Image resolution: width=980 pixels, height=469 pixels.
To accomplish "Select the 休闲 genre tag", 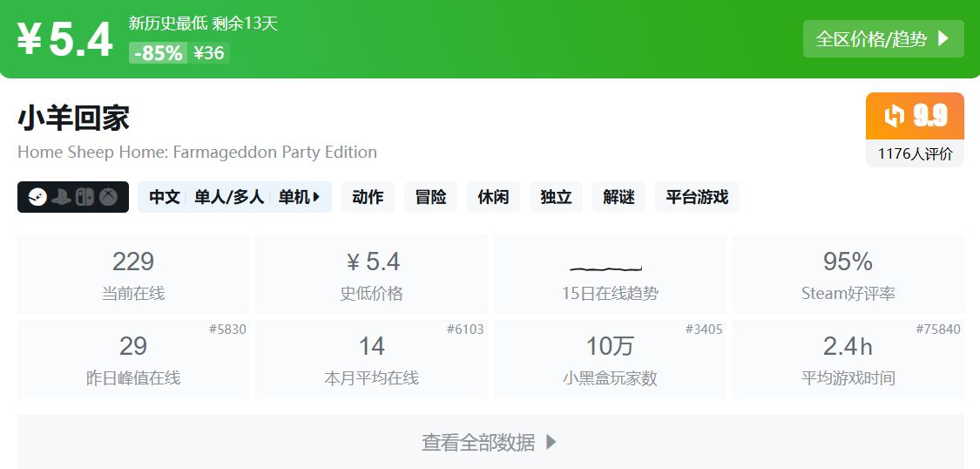I will (x=493, y=197).
